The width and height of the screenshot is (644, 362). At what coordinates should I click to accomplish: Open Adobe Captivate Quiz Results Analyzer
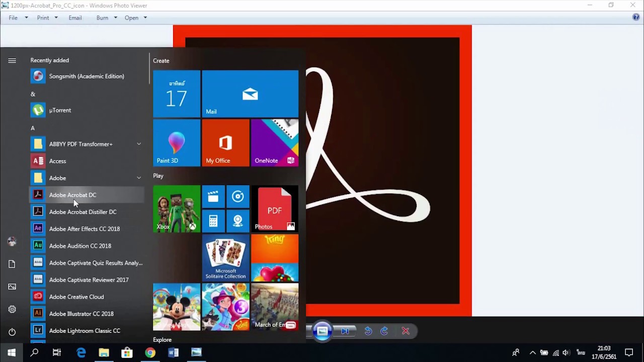[x=87, y=263]
